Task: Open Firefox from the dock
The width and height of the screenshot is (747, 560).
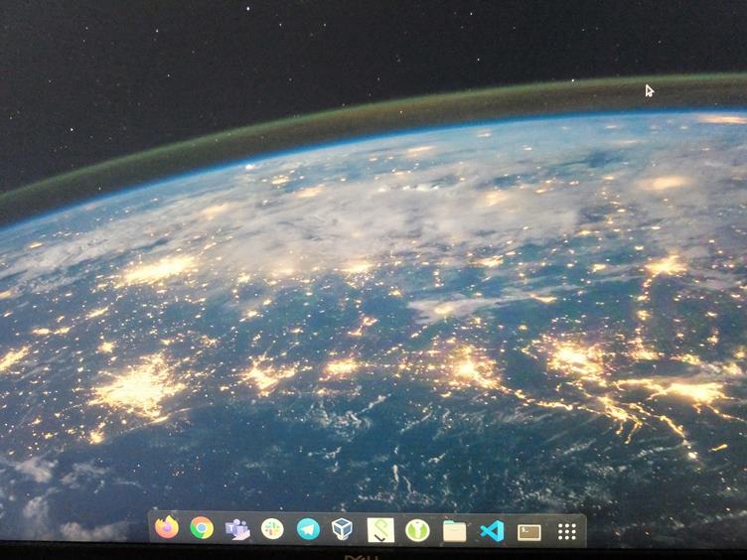Action: click(x=167, y=527)
